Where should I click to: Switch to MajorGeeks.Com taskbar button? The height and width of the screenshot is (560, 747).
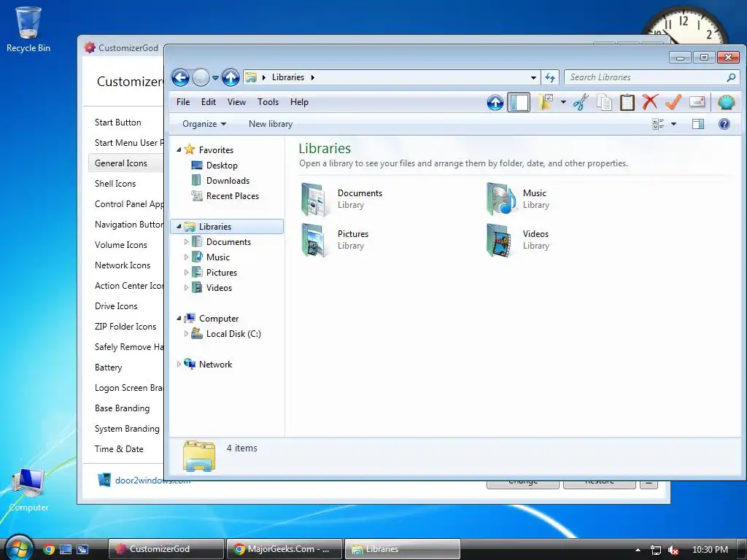click(284, 549)
